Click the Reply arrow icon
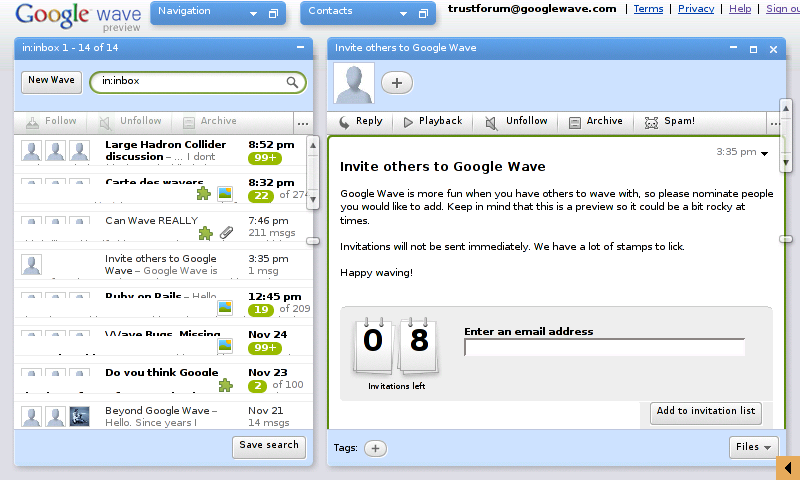800x480 pixels. [345, 122]
